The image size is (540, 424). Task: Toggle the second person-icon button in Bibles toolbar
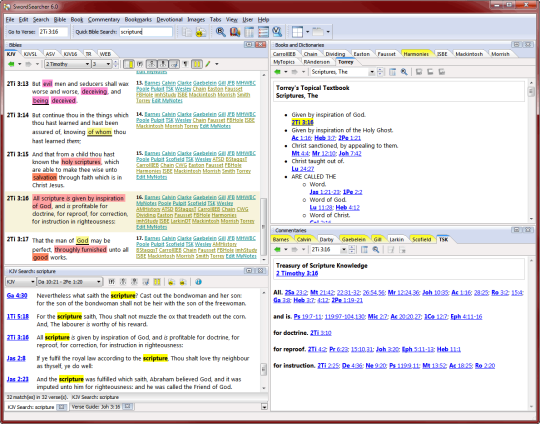click(163, 64)
